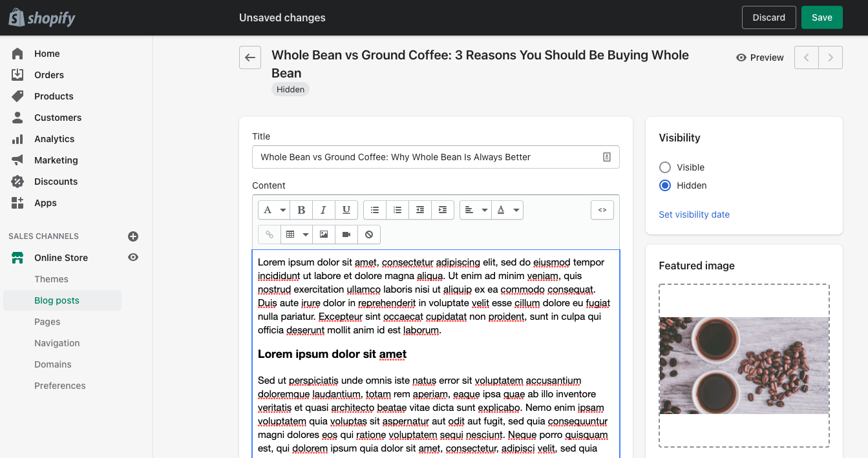
Task: Open Orders via its inbox icon
Action: click(17, 75)
